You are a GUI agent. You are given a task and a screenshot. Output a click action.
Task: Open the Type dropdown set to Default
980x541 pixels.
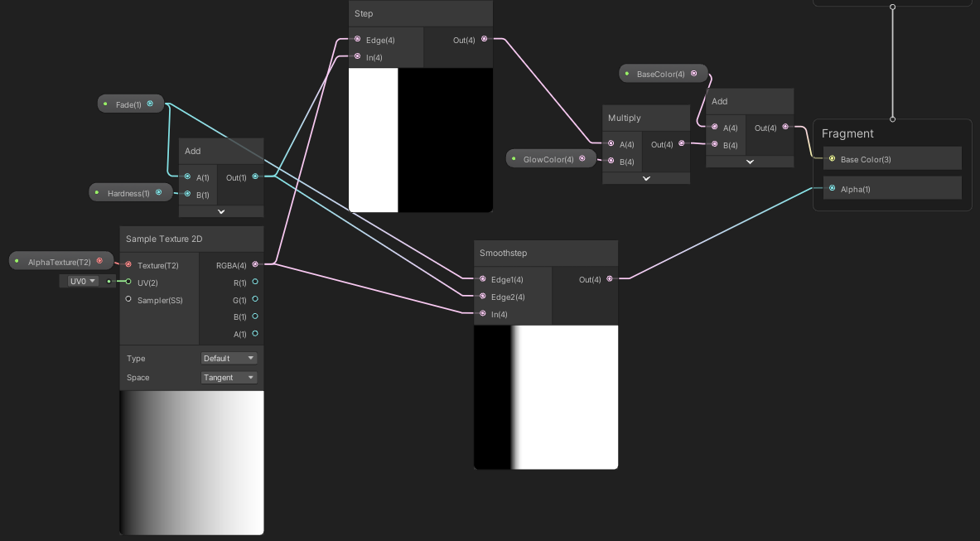229,358
